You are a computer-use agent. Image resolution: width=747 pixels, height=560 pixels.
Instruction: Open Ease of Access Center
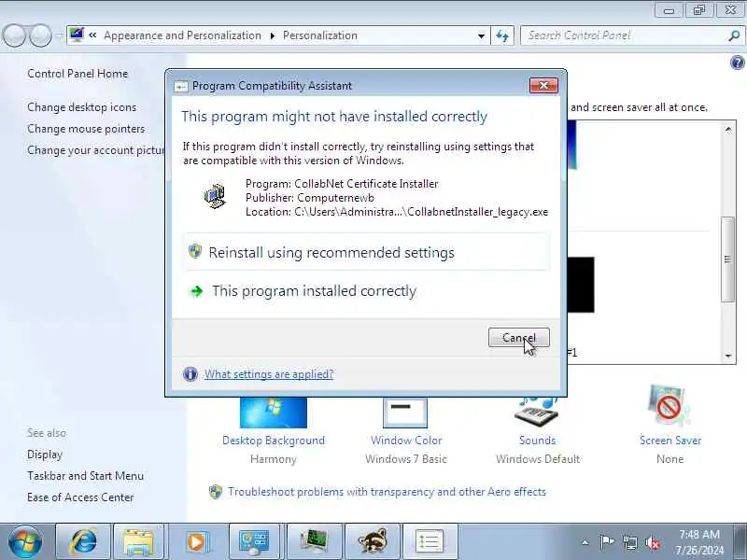coord(80,497)
